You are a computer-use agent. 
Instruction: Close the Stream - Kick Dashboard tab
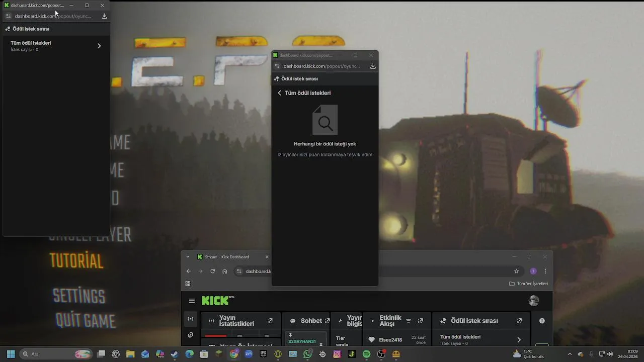267,257
